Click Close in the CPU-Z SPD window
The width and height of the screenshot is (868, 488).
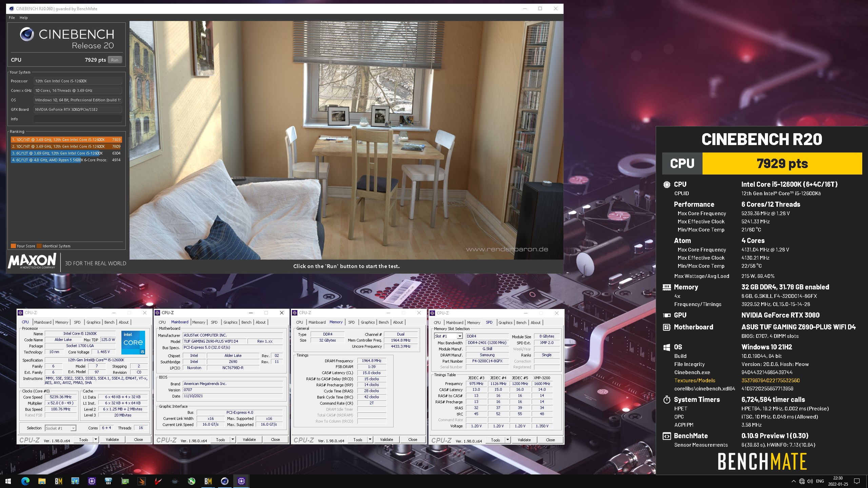[550, 440]
